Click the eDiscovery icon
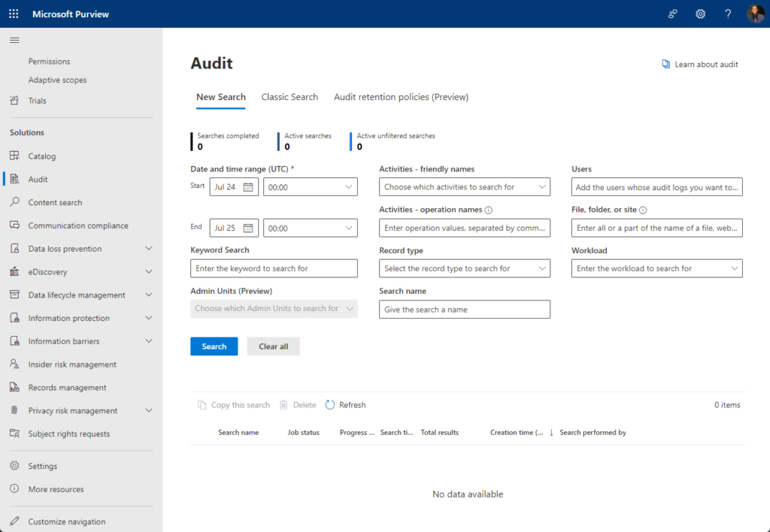This screenshot has height=532, width=770. (14, 271)
